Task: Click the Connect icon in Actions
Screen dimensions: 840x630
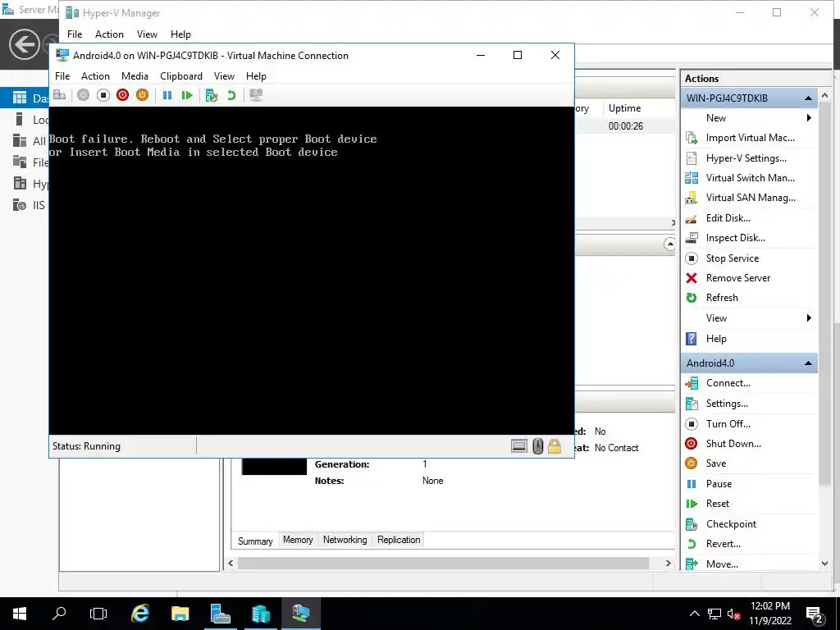Action: (x=692, y=383)
